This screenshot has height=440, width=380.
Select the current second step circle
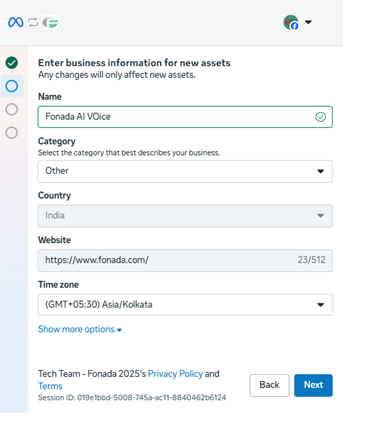tap(12, 86)
